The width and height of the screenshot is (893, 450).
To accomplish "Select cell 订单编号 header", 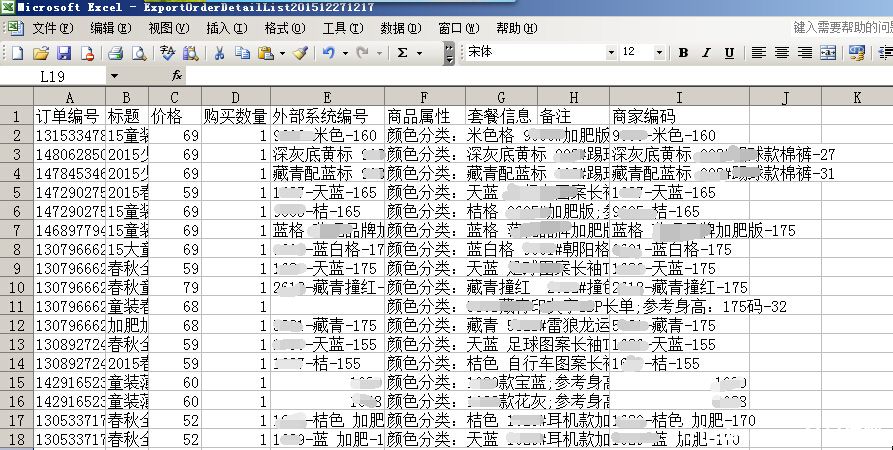I will pyautogui.click(x=69, y=116).
